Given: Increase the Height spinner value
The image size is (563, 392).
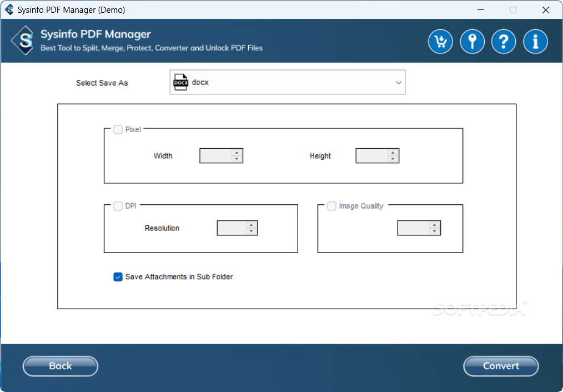Looking at the screenshot, I should coord(393,153).
